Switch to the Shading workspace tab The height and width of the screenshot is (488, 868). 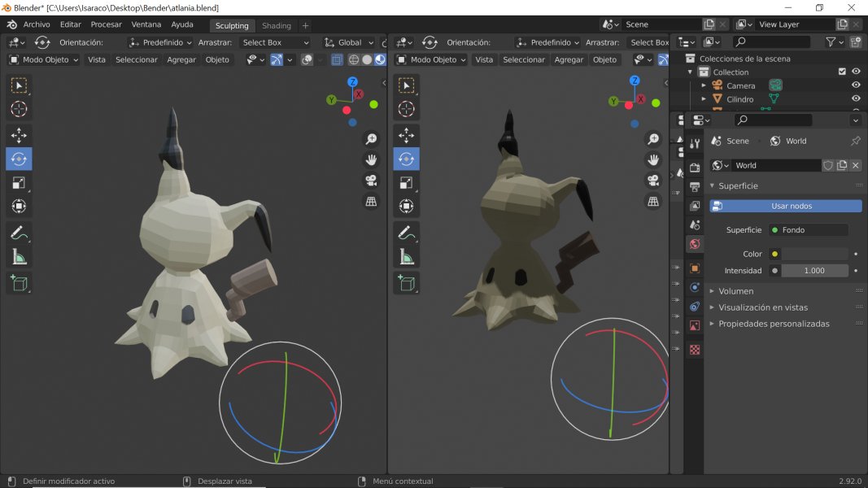pos(277,25)
